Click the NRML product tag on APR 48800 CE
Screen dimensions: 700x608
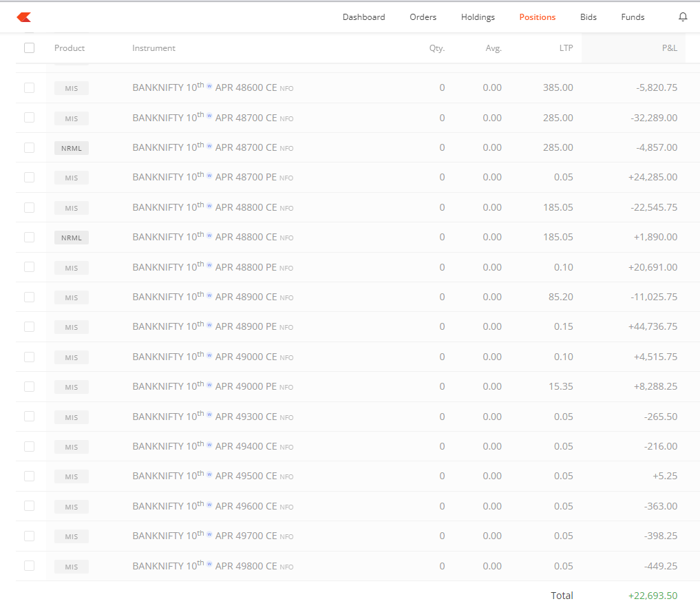[71, 237]
